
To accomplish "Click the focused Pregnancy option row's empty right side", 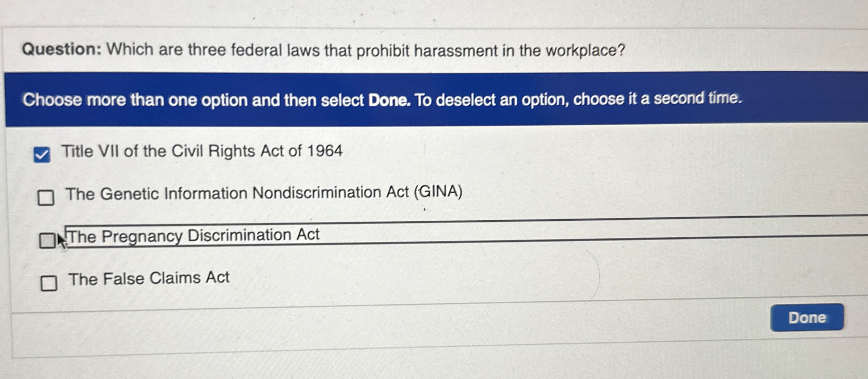I will point(580,232).
